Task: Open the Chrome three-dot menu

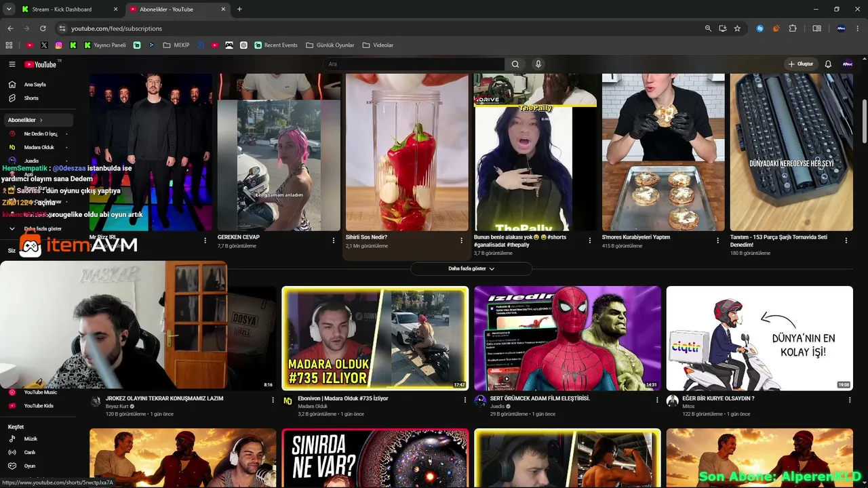Action: click(858, 28)
